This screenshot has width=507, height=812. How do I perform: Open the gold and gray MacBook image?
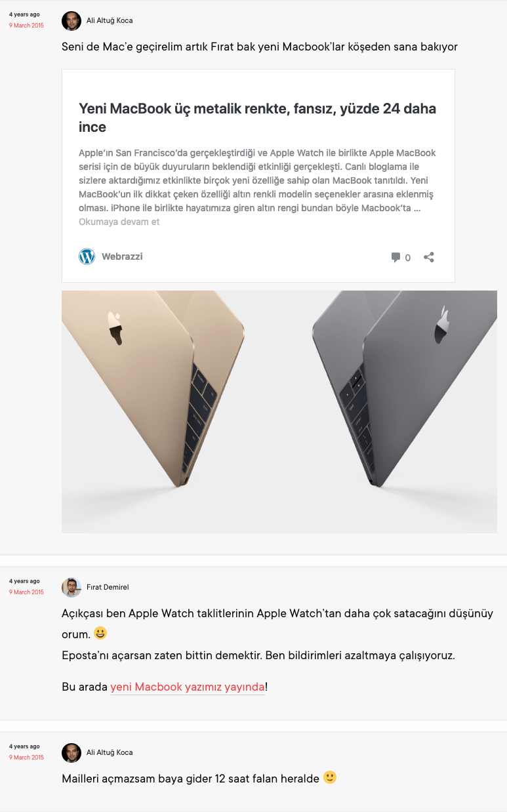[279, 412]
